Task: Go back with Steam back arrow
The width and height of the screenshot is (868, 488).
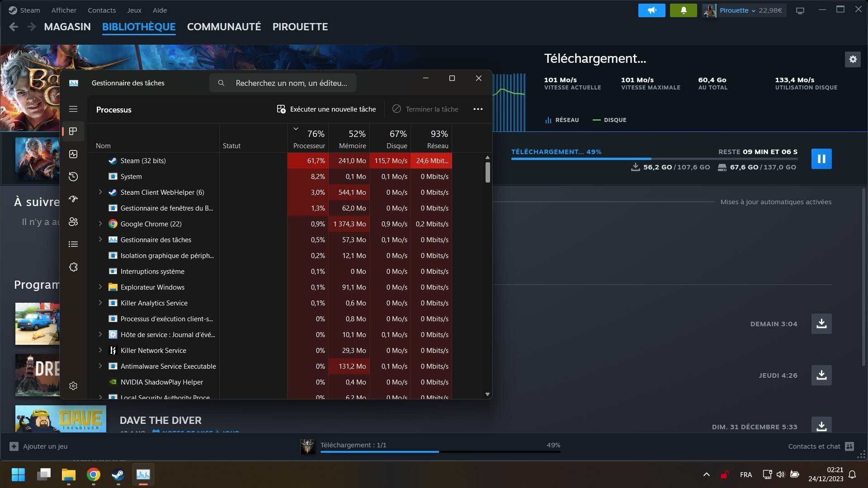Action: [14, 27]
